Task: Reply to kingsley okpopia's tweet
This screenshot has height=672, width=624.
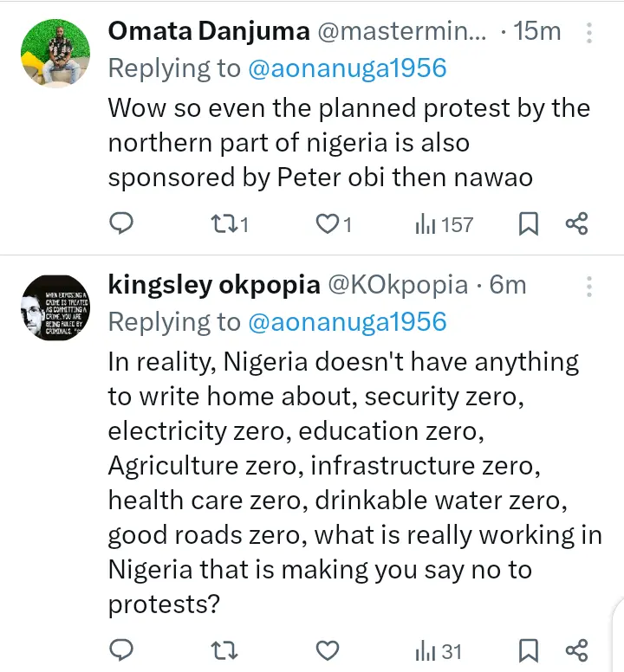Action: point(122,650)
